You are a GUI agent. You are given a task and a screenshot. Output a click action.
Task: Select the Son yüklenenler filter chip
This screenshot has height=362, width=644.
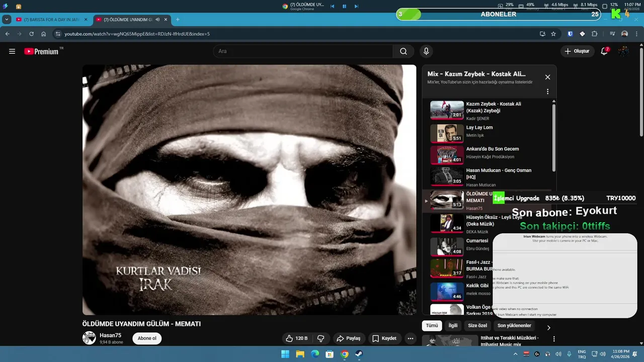[x=514, y=325]
